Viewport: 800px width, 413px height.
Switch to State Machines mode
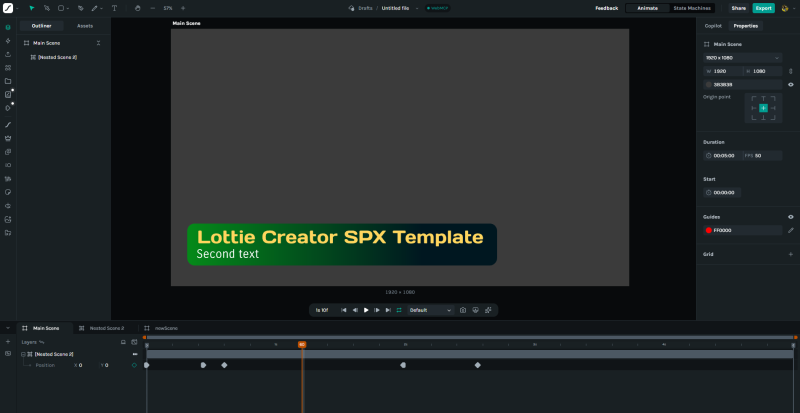pos(692,8)
